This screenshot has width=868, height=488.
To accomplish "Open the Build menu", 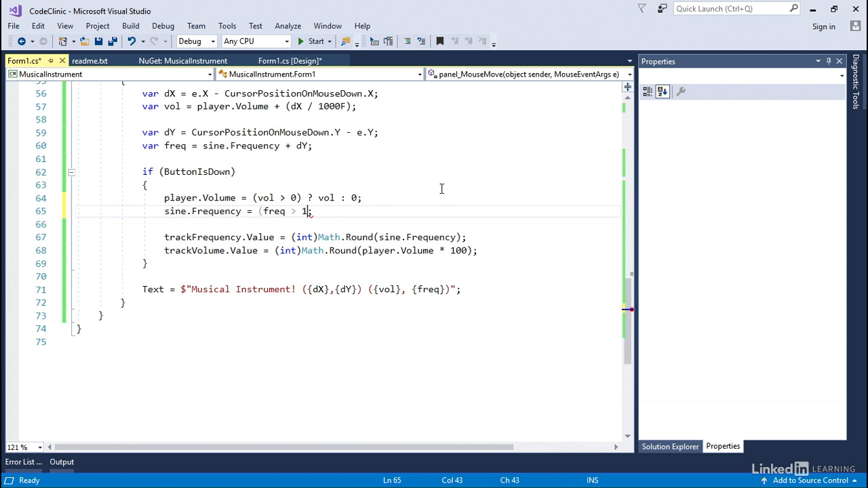I will pyautogui.click(x=131, y=26).
